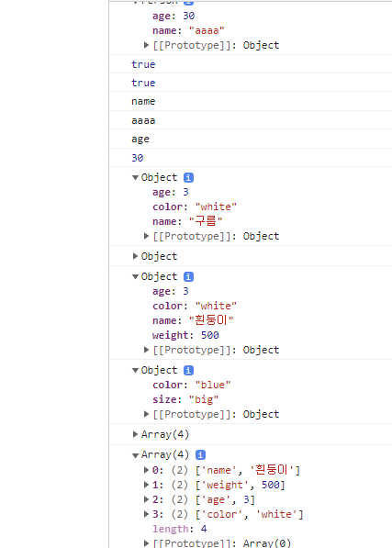The width and height of the screenshot is (392, 548).
Task: Click info icon of Object containing color "blue"
Action: click(189, 371)
